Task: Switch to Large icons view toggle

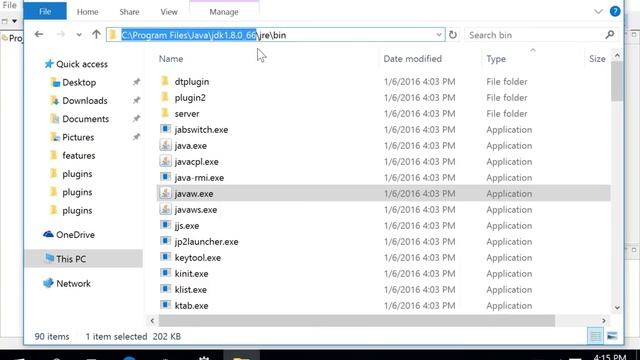Action: click(x=612, y=336)
